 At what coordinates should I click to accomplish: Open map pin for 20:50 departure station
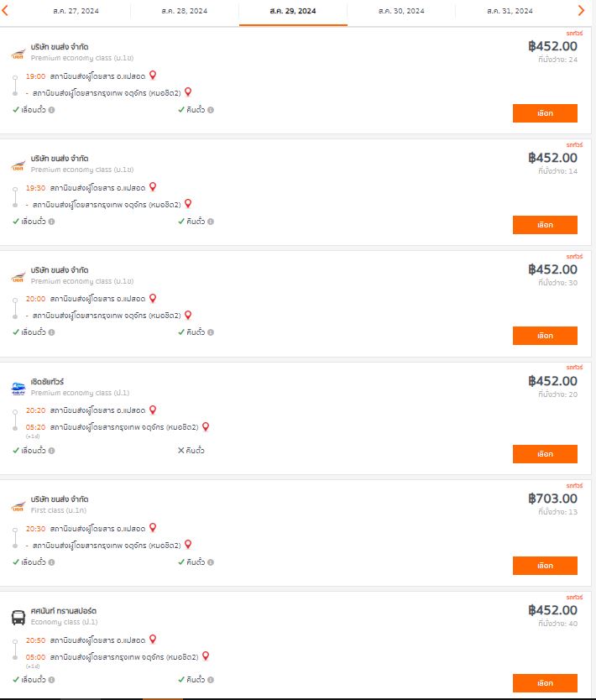(x=153, y=640)
